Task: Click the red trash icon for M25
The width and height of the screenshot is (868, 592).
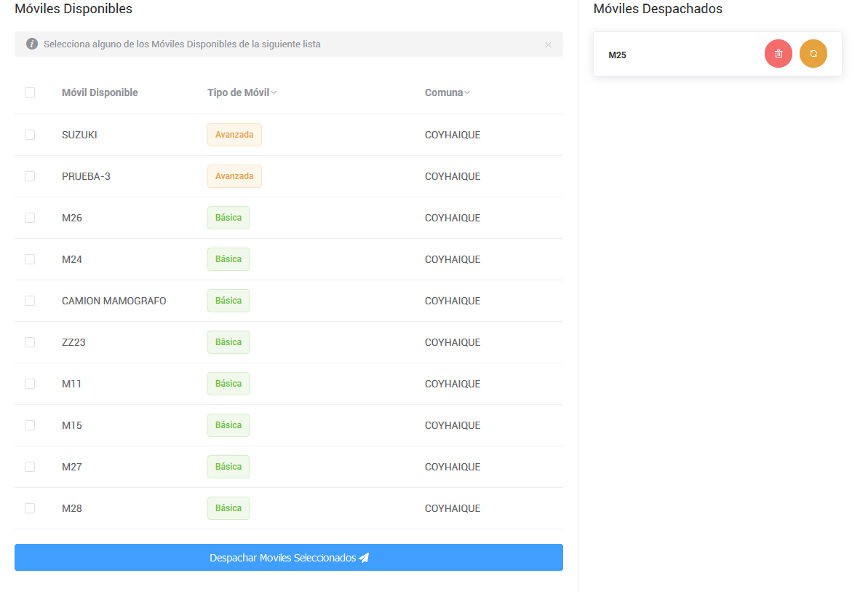Action: pos(778,54)
